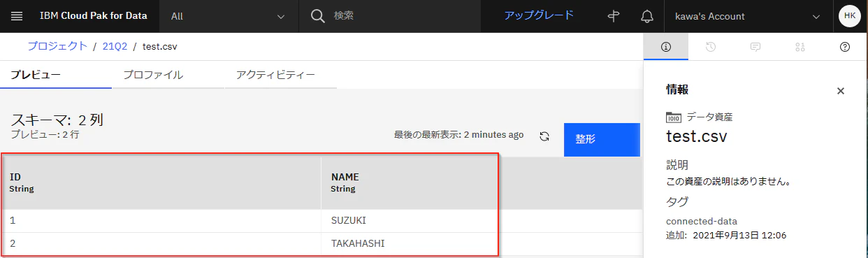868x258 pixels.
Task: Click the 説明 description heading
Action: pos(677,166)
